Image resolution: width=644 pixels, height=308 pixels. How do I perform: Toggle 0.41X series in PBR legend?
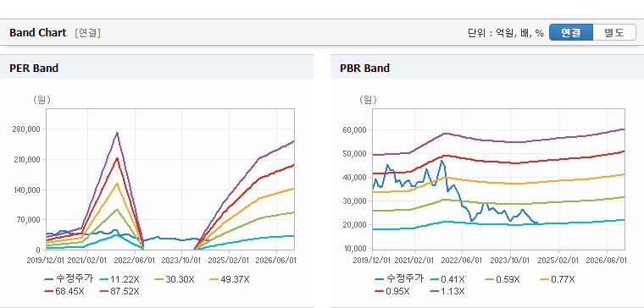pos(447,279)
